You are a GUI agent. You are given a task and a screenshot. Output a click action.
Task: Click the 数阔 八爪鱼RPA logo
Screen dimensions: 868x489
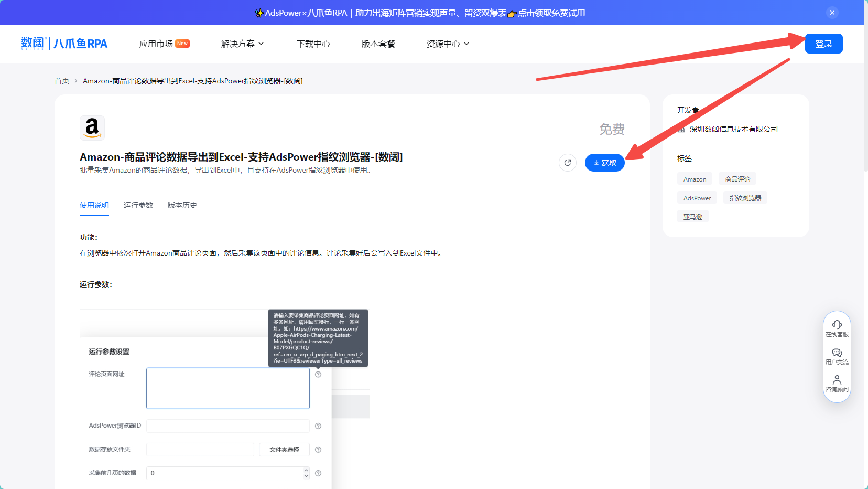pos(64,44)
